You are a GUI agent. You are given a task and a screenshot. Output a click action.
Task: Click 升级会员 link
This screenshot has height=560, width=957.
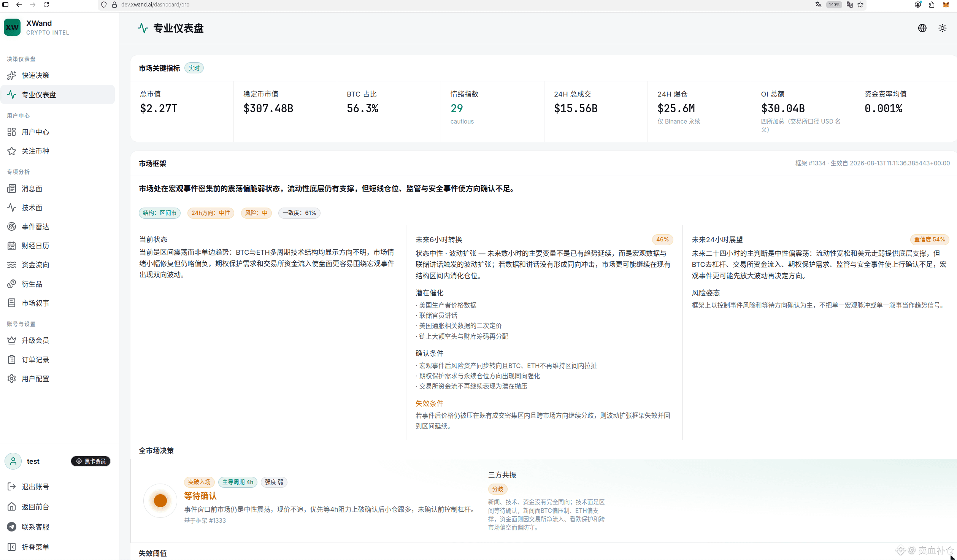pos(58,340)
